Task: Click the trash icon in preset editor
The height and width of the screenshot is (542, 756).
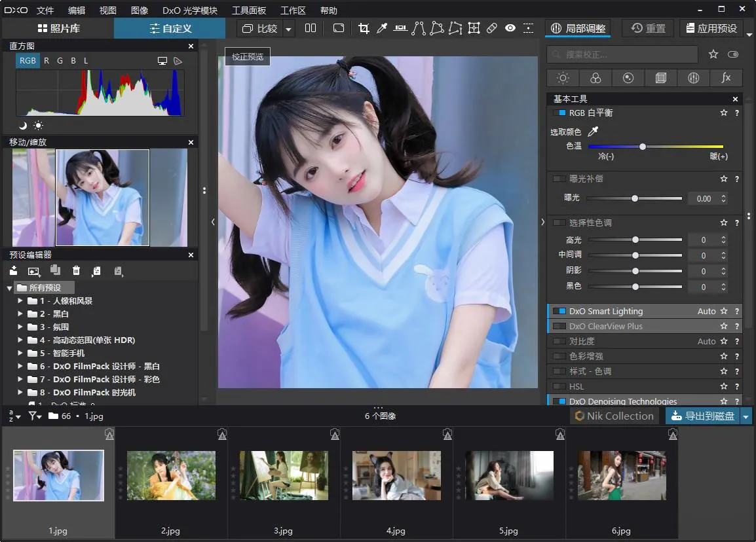Action: point(76,270)
